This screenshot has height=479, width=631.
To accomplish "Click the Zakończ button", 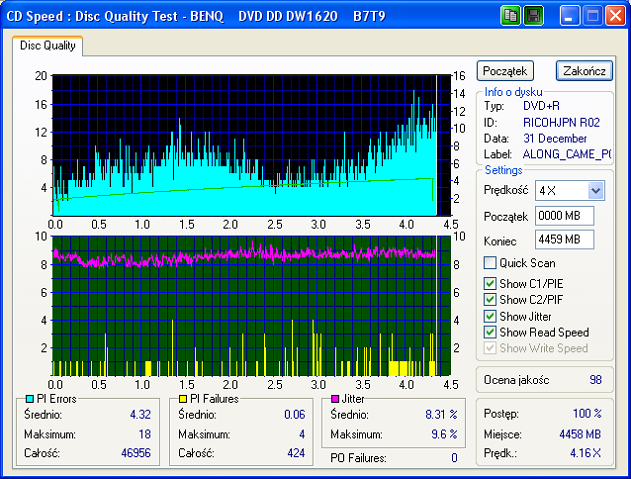I will pos(584,71).
